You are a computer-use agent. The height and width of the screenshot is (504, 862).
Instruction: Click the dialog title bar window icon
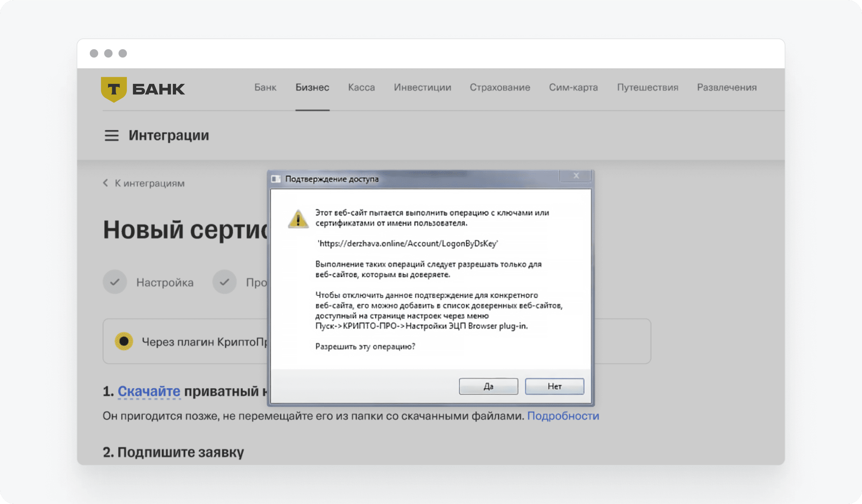point(276,179)
